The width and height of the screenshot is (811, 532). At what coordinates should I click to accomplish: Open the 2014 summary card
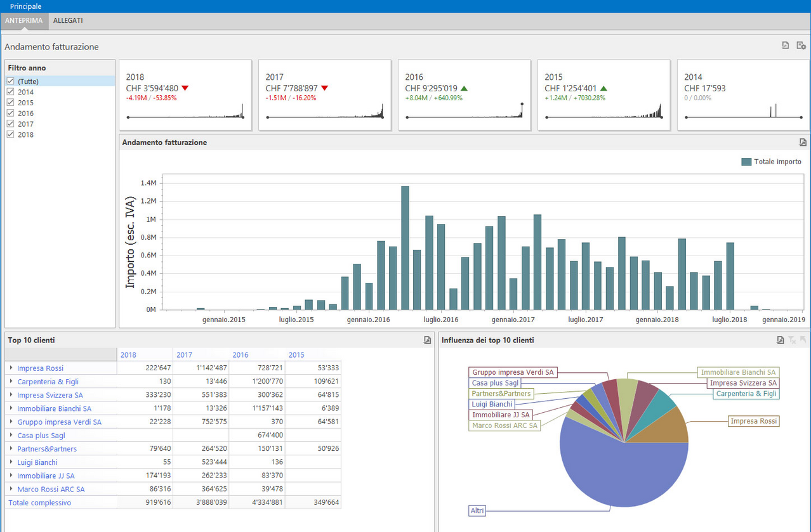click(x=744, y=95)
